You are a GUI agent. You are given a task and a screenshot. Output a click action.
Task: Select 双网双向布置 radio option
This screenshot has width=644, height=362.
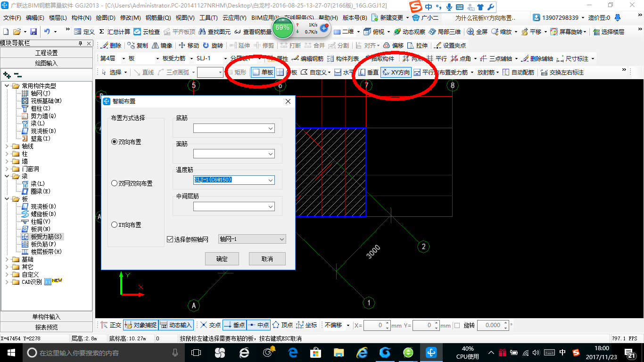coord(132,183)
